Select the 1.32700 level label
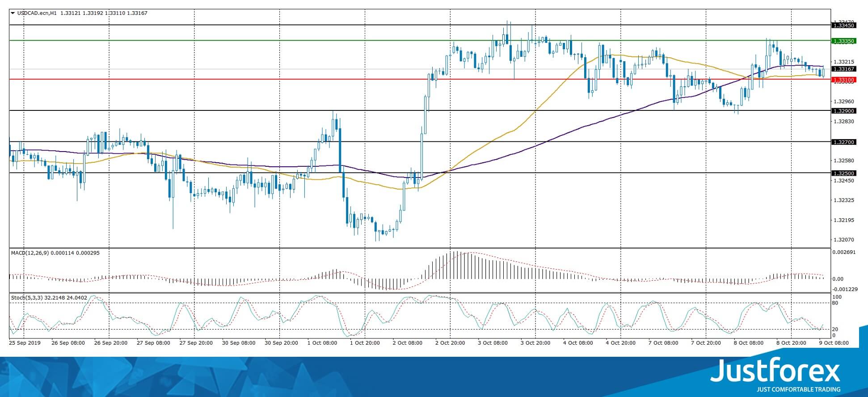The image size is (868, 397). click(844, 142)
